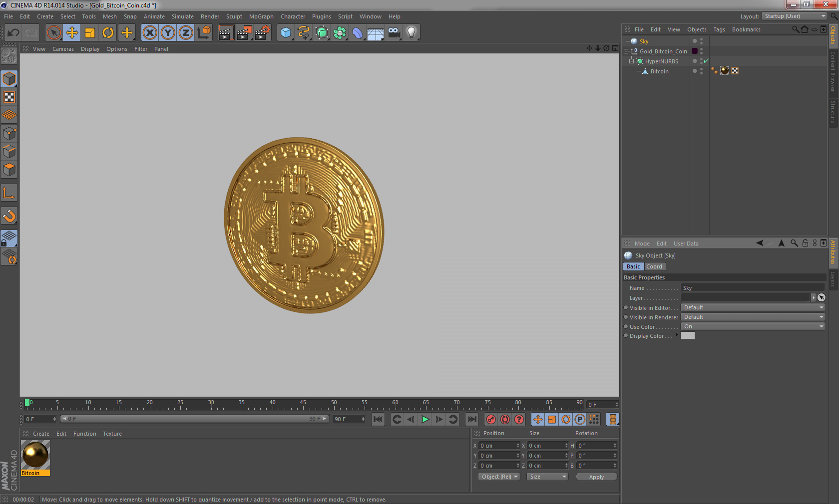Open the Render menu
The image size is (839, 504).
[x=210, y=16]
